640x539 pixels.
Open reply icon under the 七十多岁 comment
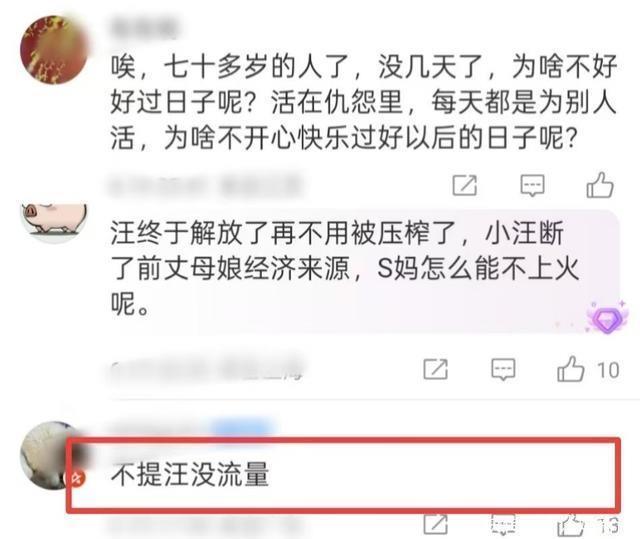point(532,186)
